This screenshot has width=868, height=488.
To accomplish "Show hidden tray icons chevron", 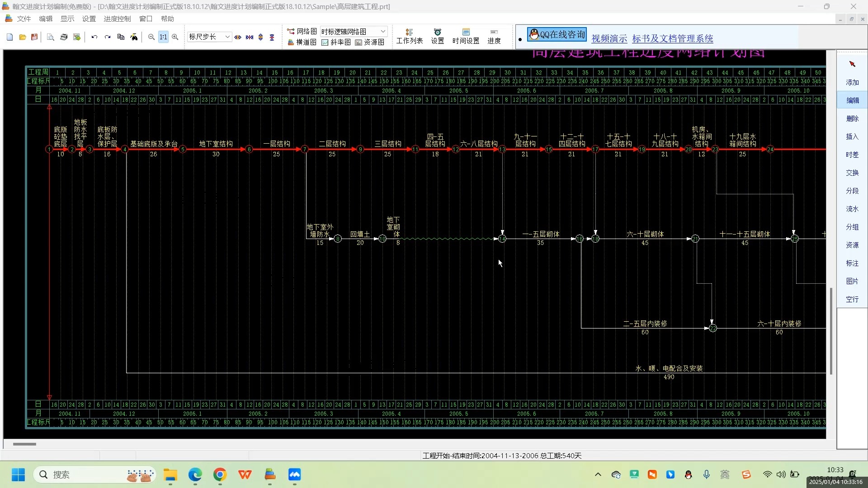I will coord(598,474).
